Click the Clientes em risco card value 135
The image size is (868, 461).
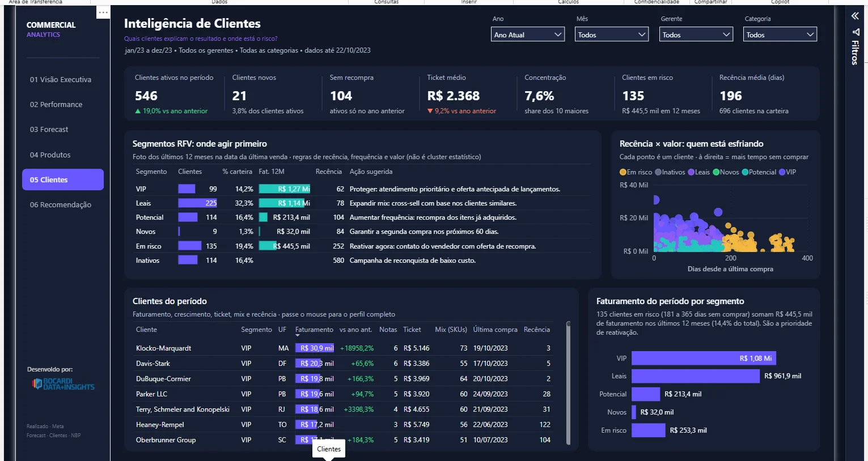point(633,96)
